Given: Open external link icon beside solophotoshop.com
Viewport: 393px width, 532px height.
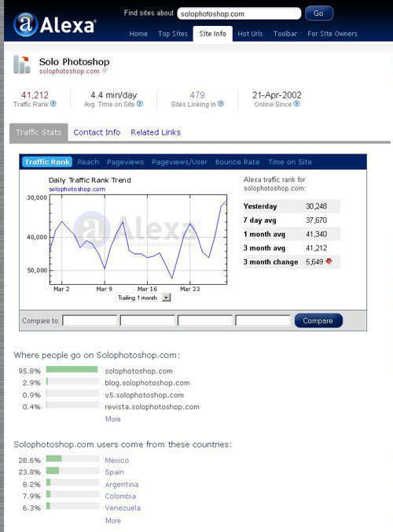Looking at the screenshot, I should click(105, 71).
